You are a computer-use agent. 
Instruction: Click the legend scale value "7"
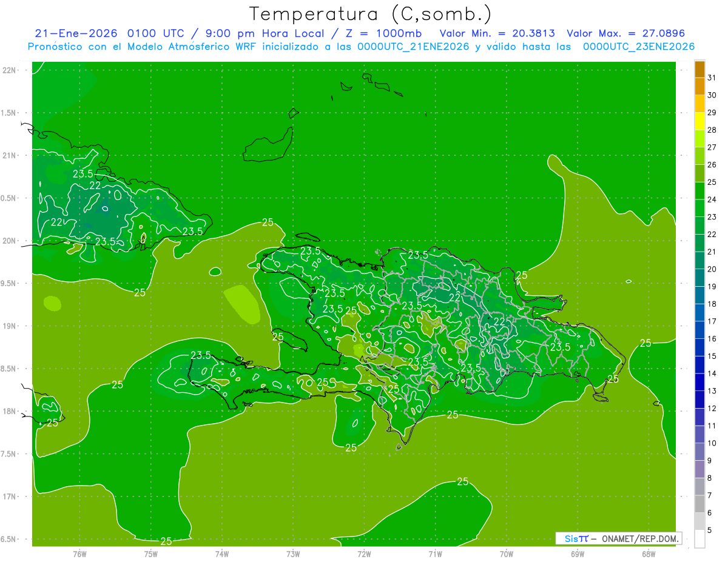coord(710,496)
